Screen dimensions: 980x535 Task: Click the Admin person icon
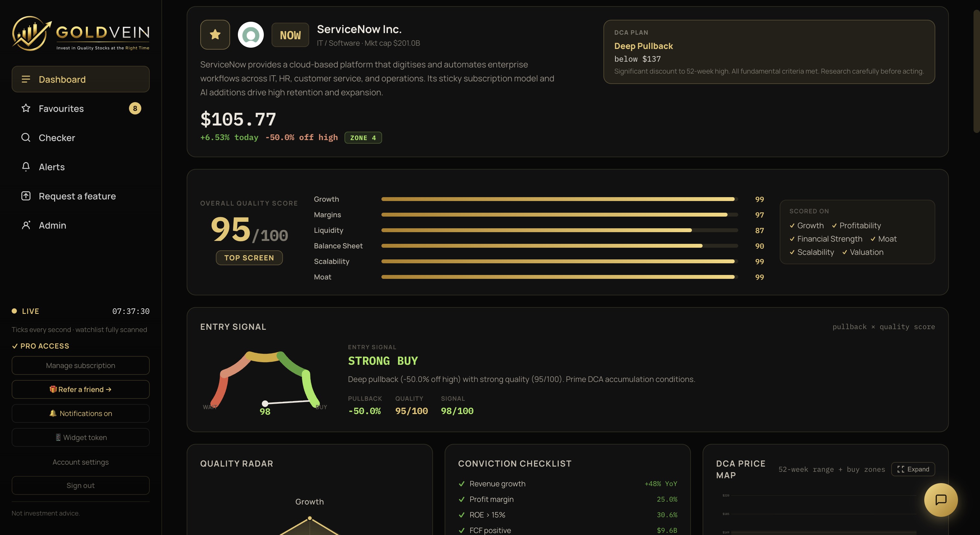tap(26, 225)
